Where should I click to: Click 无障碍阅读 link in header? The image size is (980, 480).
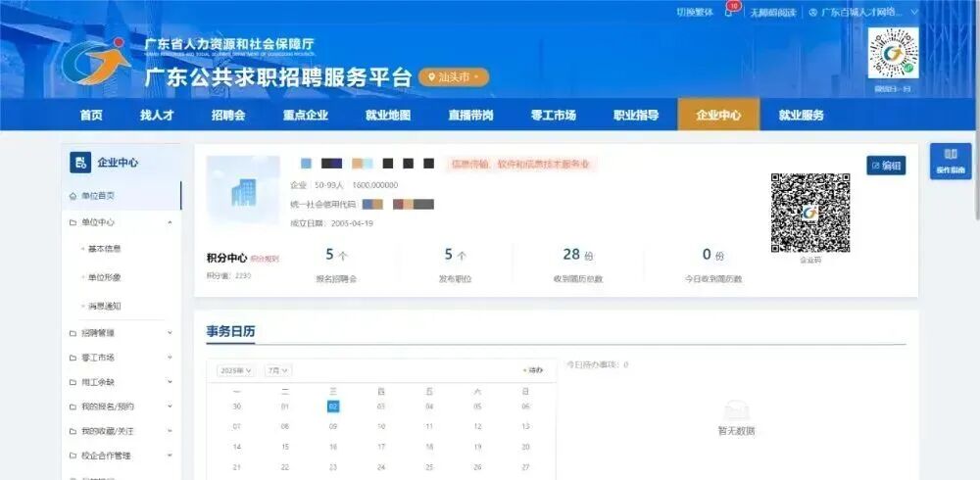click(772, 13)
